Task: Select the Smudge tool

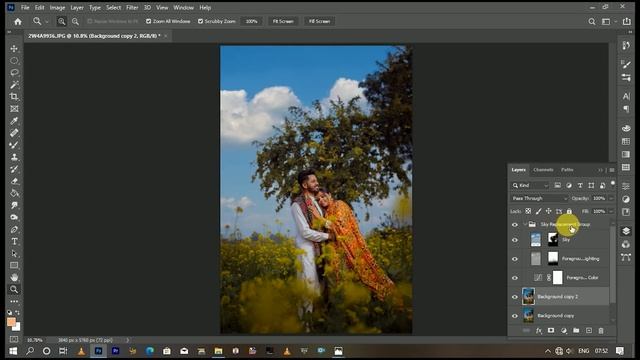Action: (x=14, y=205)
